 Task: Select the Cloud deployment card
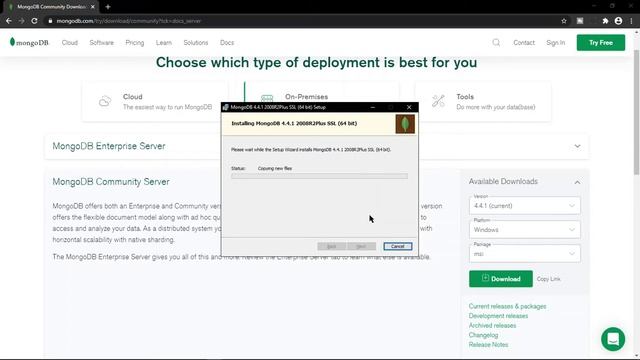[x=155, y=101]
